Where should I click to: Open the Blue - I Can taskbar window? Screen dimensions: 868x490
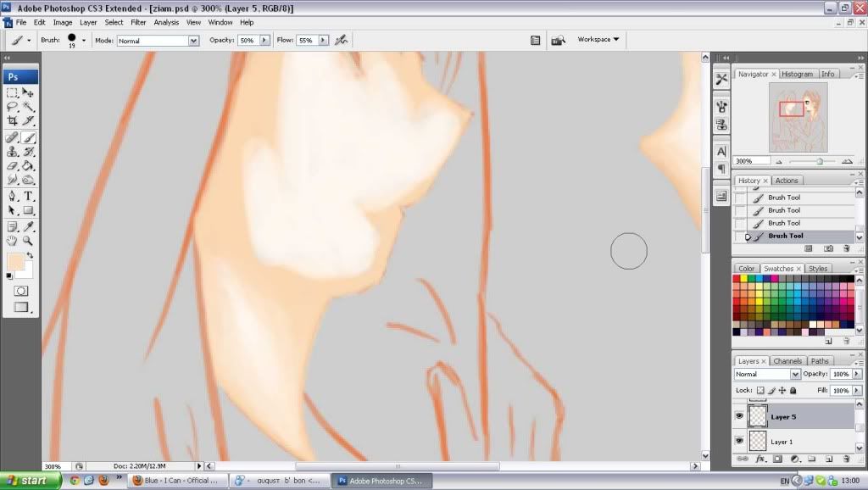[180, 481]
